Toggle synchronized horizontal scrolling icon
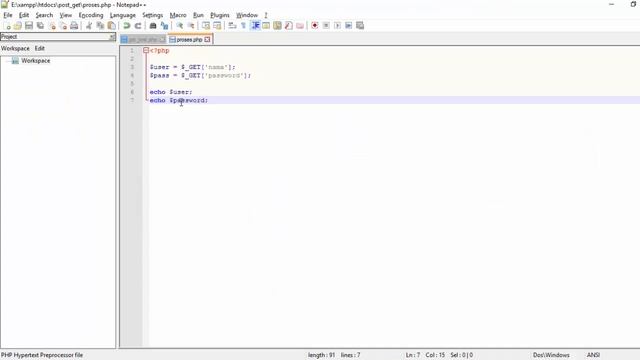The height and width of the screenshot is (360, 640). (217, 26)
